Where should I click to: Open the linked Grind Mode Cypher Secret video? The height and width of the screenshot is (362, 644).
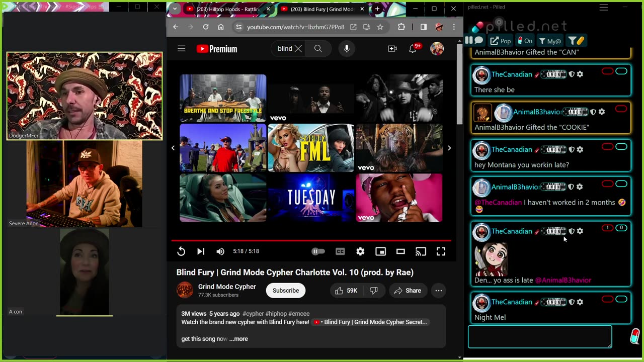pos(370,322)
